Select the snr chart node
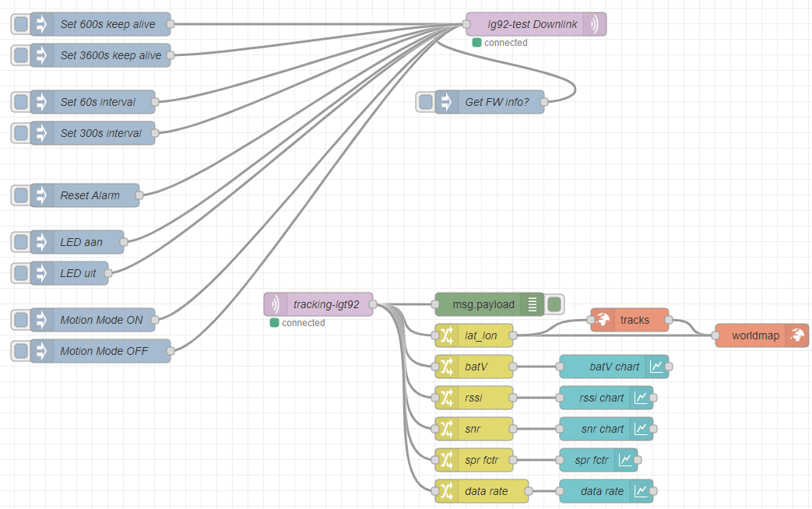Screen dimensions: 812x509 pyautogui.click(x=606, y=429)
